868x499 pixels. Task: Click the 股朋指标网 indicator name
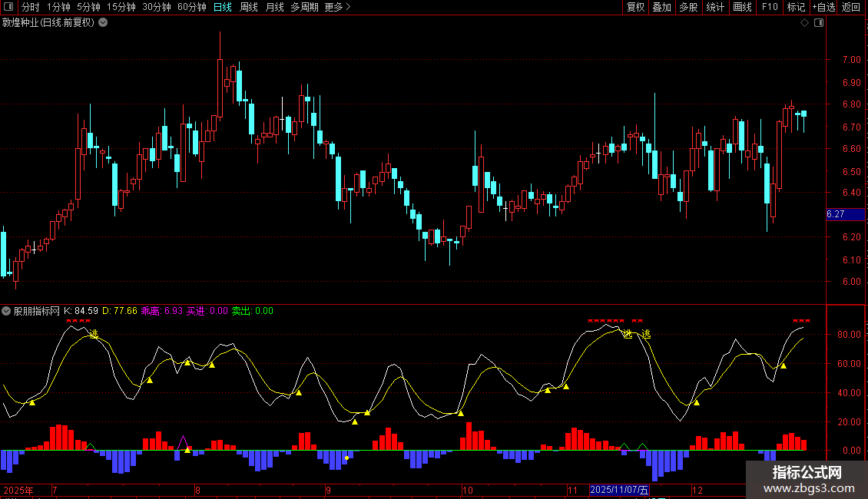37,311
